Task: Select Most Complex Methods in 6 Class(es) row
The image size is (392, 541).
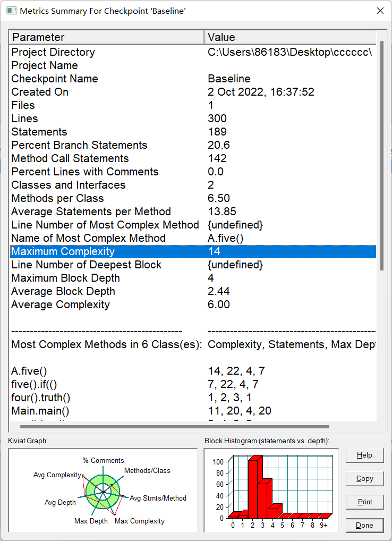Action: pos(193,344)
